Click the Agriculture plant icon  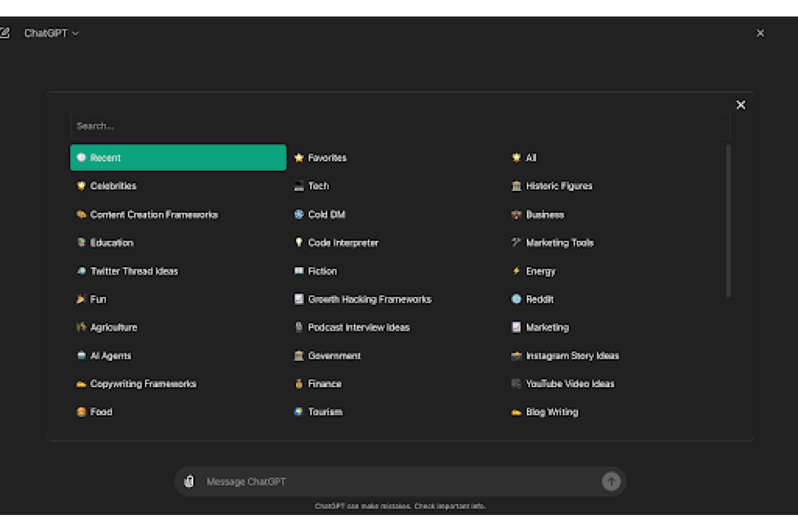point(81,327)
